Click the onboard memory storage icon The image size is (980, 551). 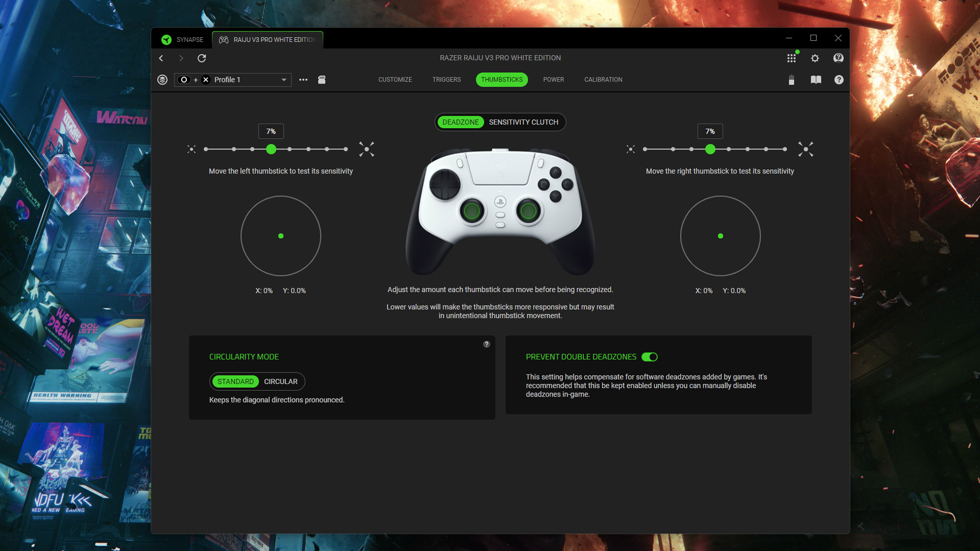point(322,80)
